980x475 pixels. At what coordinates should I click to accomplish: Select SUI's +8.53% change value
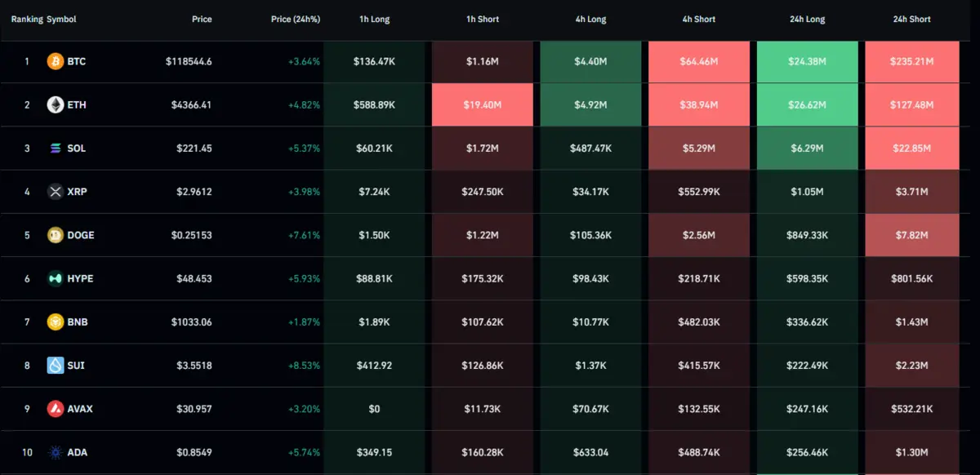[x=304, y=365]
